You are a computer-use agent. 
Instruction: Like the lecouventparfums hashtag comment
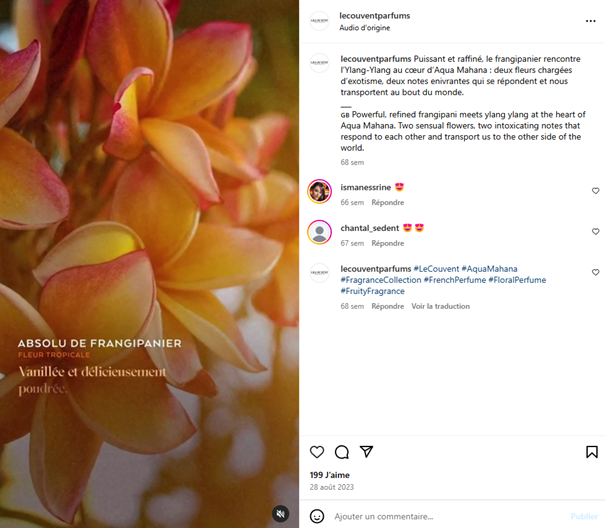tap(595, 273)
